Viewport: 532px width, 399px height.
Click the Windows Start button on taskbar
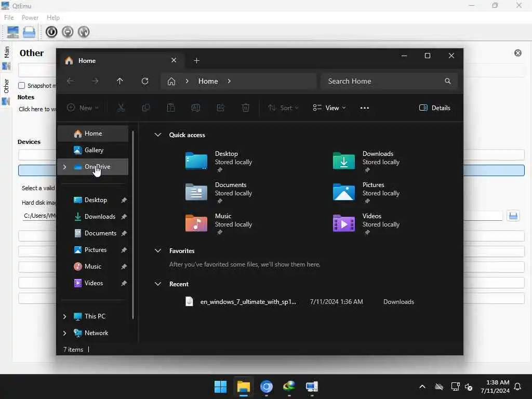coord(220,387)
